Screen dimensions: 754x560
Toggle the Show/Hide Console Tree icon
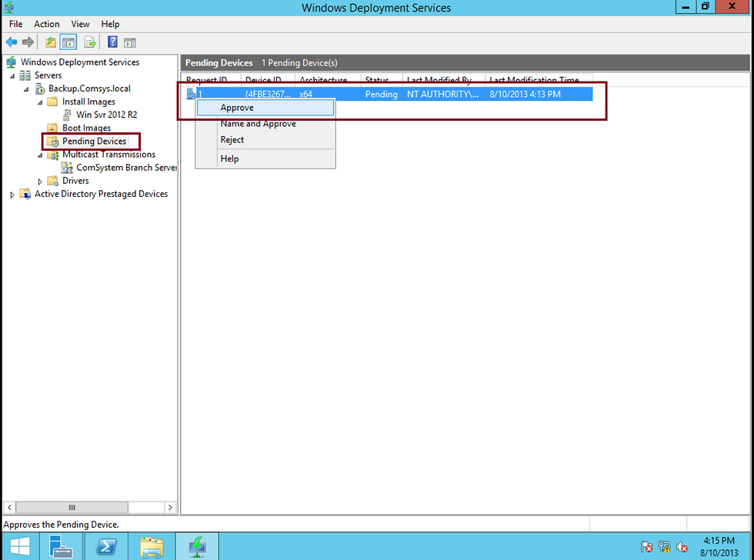tap(68, 42)
